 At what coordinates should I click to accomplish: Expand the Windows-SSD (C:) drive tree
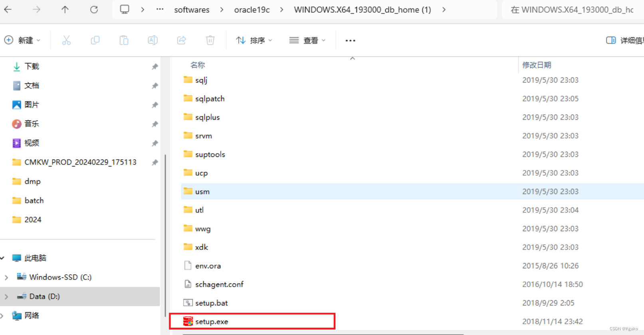(6, 277)
